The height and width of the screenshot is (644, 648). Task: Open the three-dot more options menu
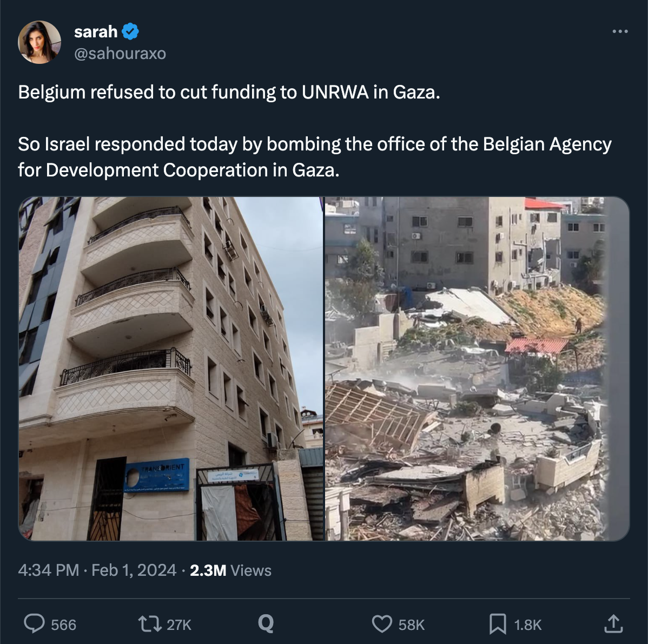pos(620,31)
